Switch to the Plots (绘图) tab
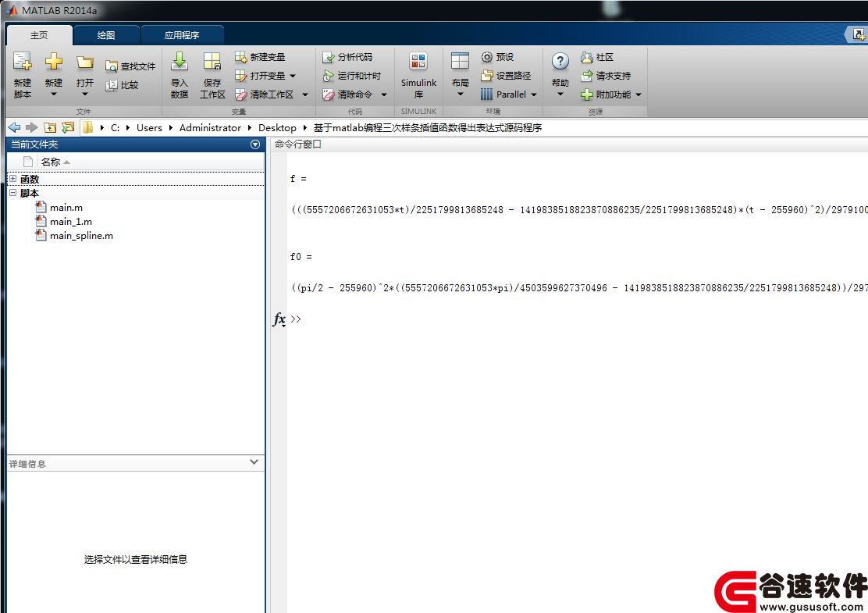Image resolution: width=868 pixels, height=613 pixels. [x=106, y=35]
